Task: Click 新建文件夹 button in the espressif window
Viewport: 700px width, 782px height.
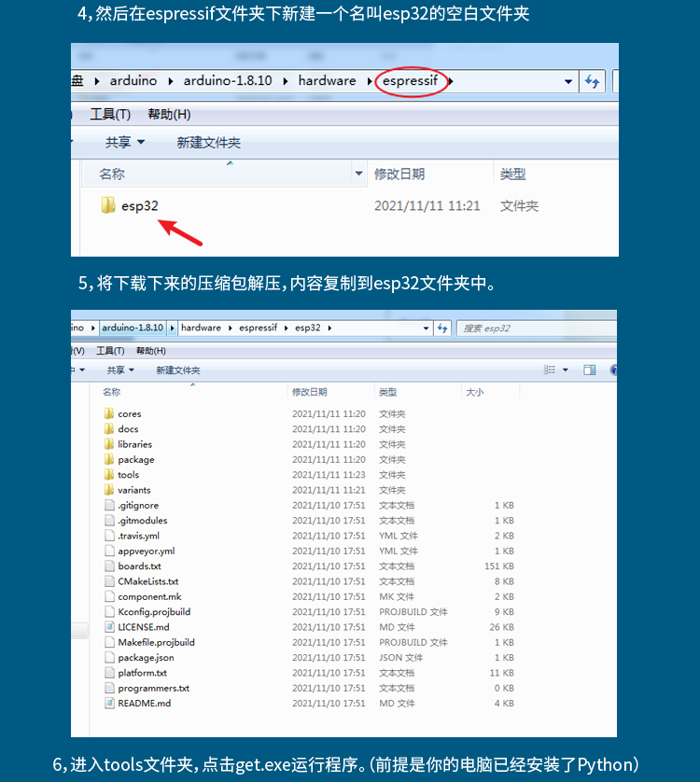Action: 208,143
